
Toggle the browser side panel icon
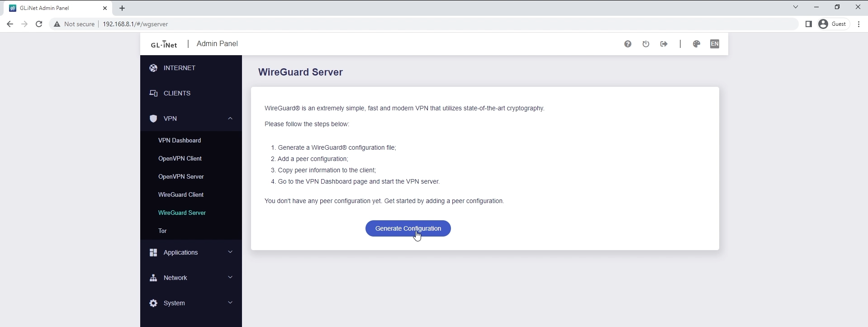click(809, 24)
